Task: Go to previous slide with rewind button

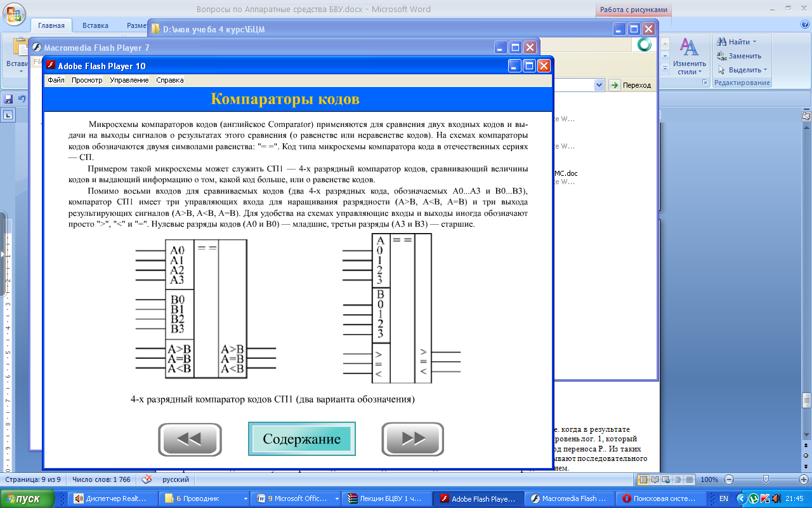Action: (x=190, y=439)
